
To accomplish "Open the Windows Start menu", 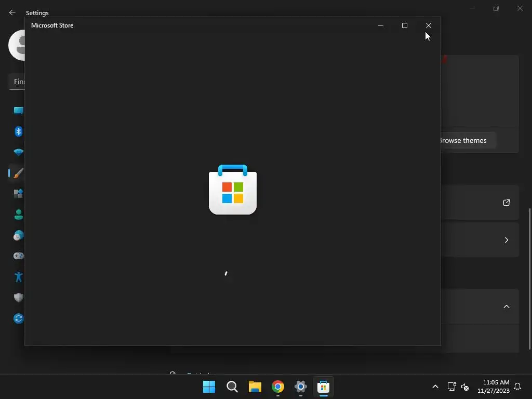I will click(209, 387).
